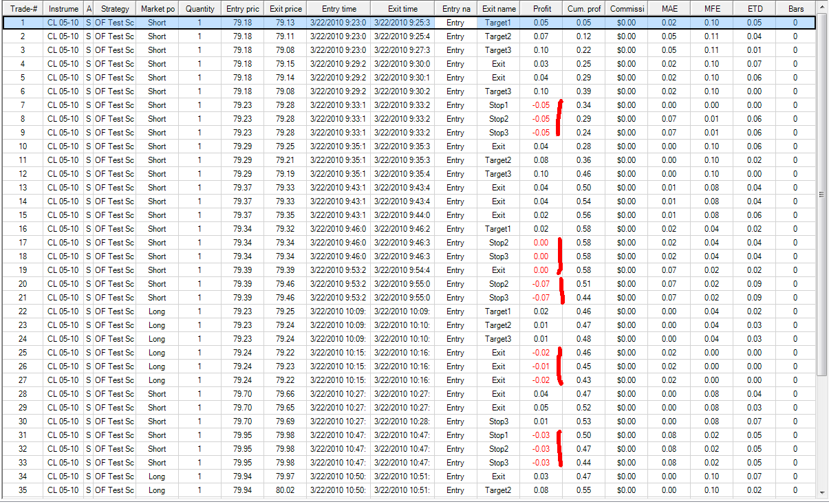Click the -0.02 profit in trade 25
Viewport: 829px width, 504px height.
[541, 353]
